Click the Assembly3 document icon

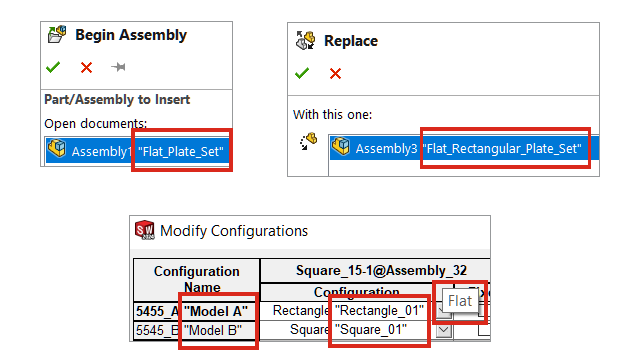point(341,146)
